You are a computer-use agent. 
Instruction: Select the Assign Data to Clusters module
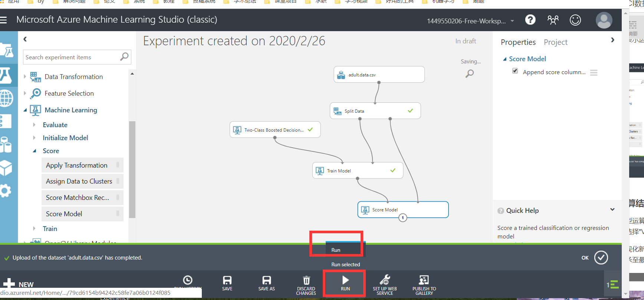pos(82,181)
